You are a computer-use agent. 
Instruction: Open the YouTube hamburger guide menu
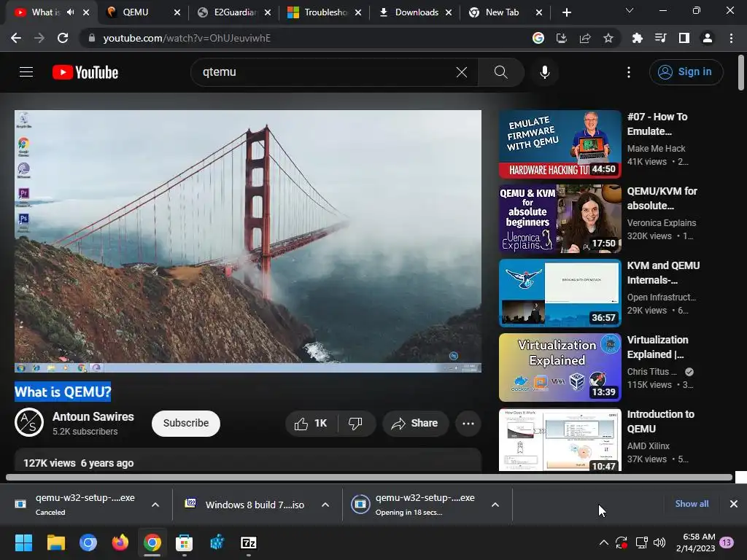[x=26, y=72]
